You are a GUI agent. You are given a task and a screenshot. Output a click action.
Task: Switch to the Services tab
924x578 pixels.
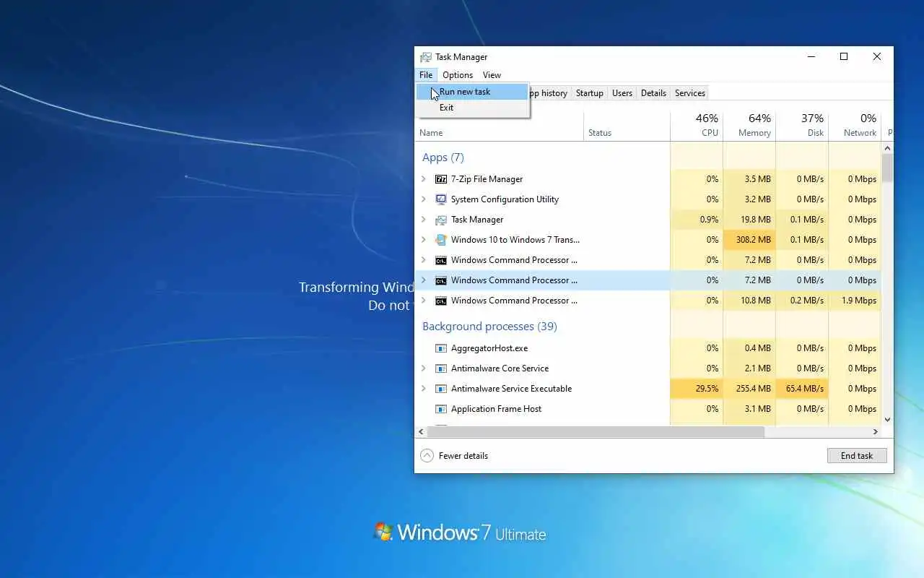coord(690,93)
